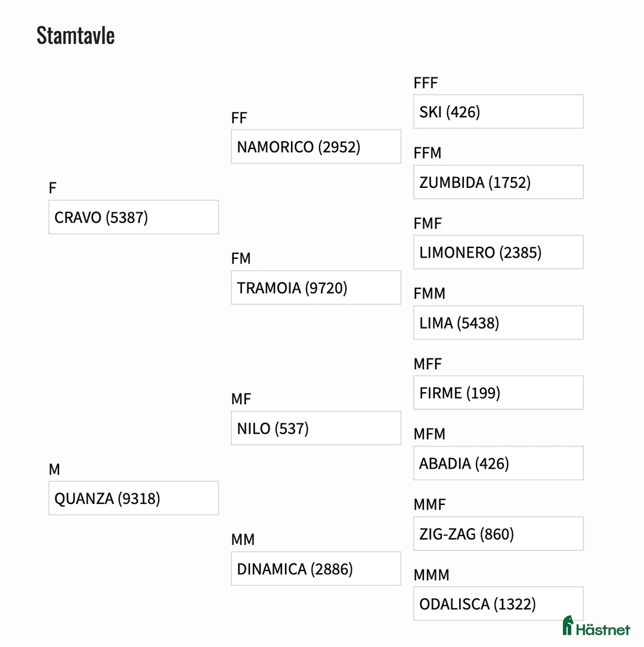This screenshot has height=647, width=644.
Task: Click the Hästnet brand text
Action: [x=603, y=630]
